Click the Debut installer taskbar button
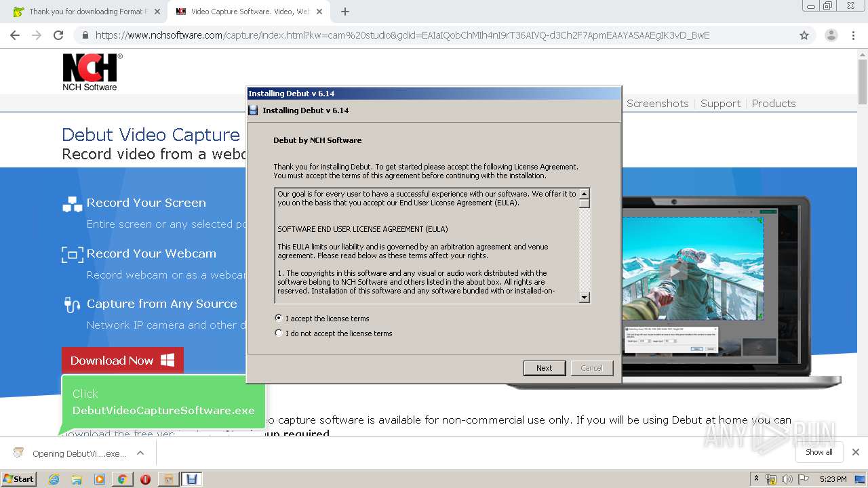Image resolution: width=868 pixels, height=488 pixels. 191,479
